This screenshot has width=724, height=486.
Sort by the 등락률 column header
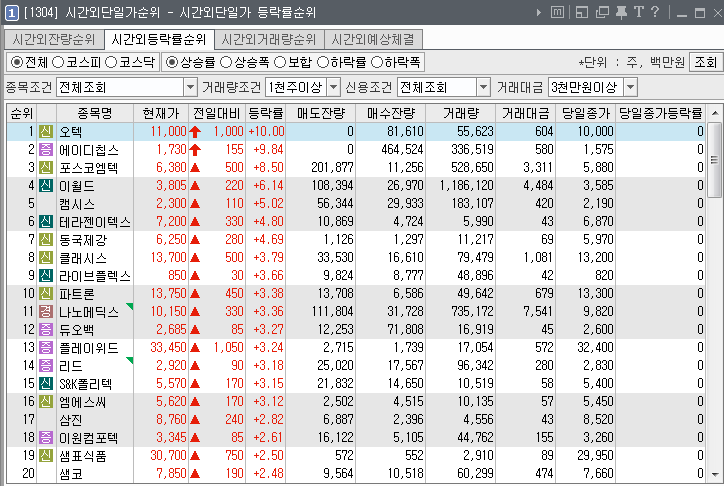click(x=265, y=113)
